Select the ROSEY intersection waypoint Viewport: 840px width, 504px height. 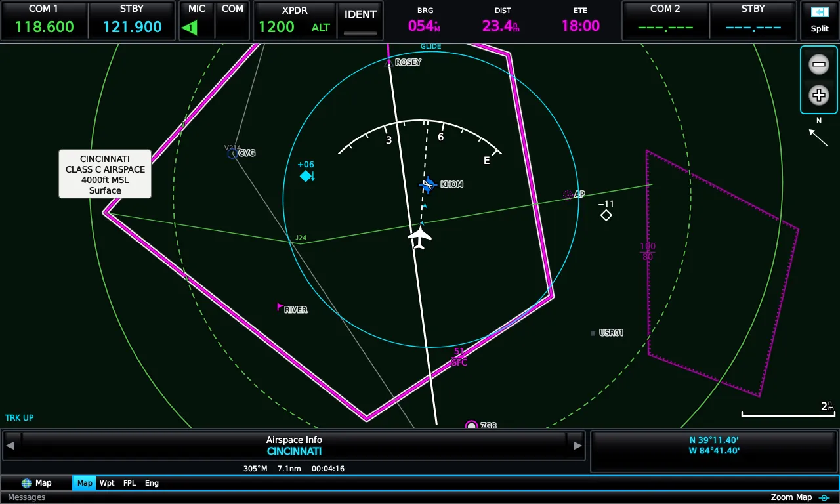[388, 62]
